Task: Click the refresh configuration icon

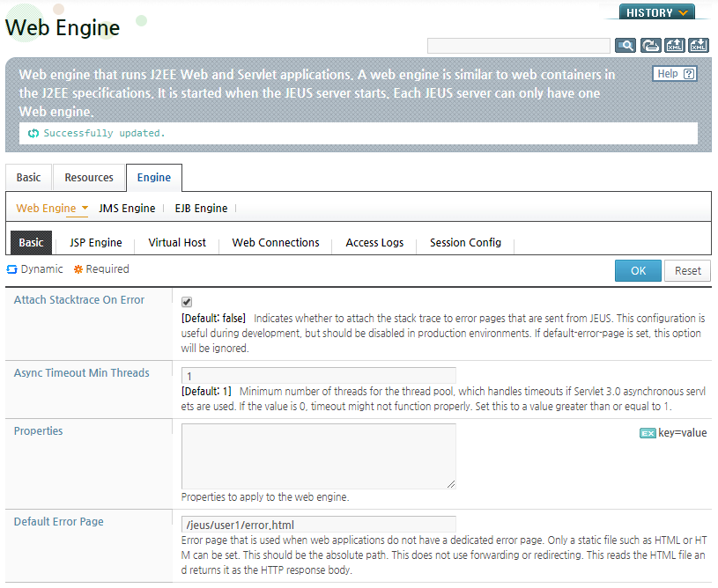Action: pyautogui.click(x=650, y=45)
